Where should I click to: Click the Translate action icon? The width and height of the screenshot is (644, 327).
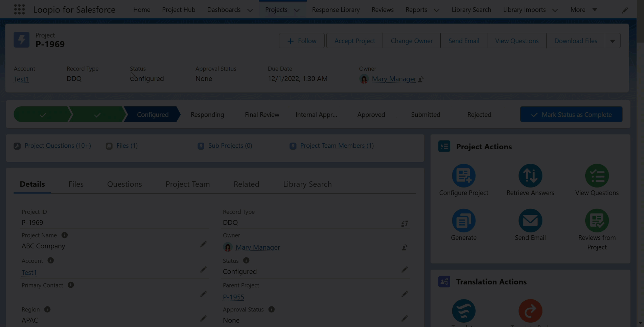(463, 311)
